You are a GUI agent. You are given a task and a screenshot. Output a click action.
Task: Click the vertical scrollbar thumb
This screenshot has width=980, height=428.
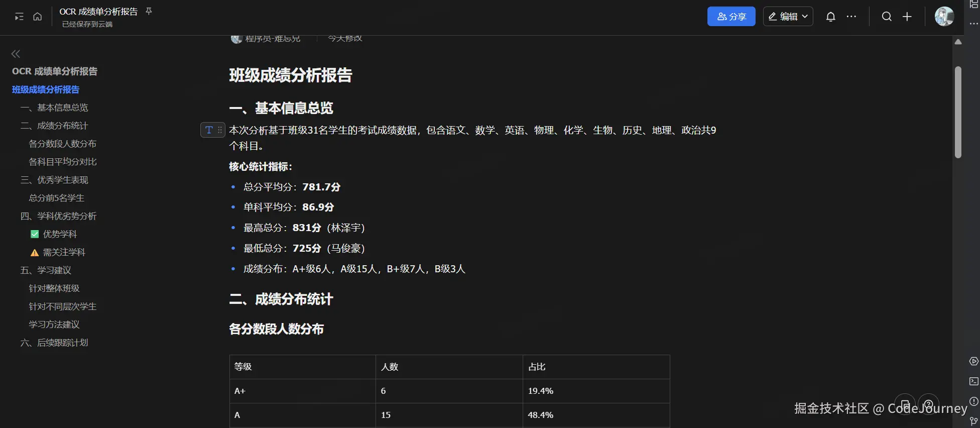[958, 113]
